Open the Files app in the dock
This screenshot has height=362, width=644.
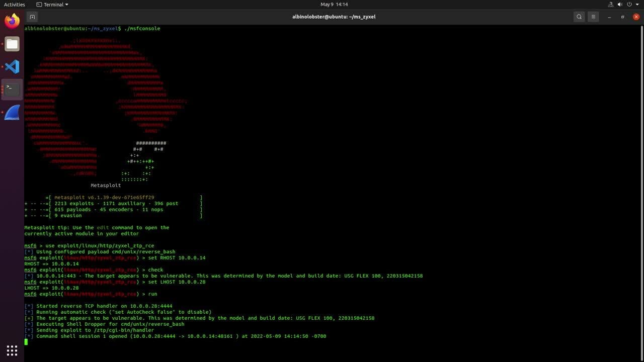click(x=12, y=44)
